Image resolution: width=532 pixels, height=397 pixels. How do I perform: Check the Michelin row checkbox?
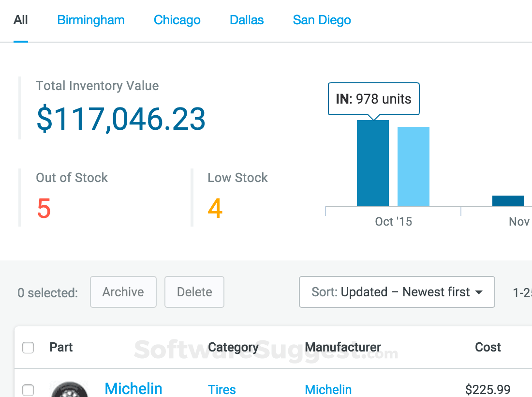(28, 390)
